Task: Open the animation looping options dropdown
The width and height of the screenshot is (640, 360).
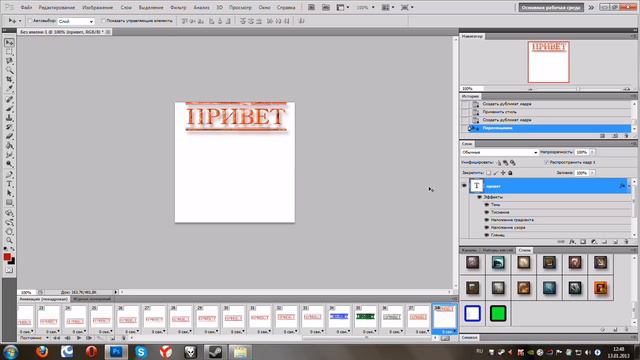Action: point(34,338)
